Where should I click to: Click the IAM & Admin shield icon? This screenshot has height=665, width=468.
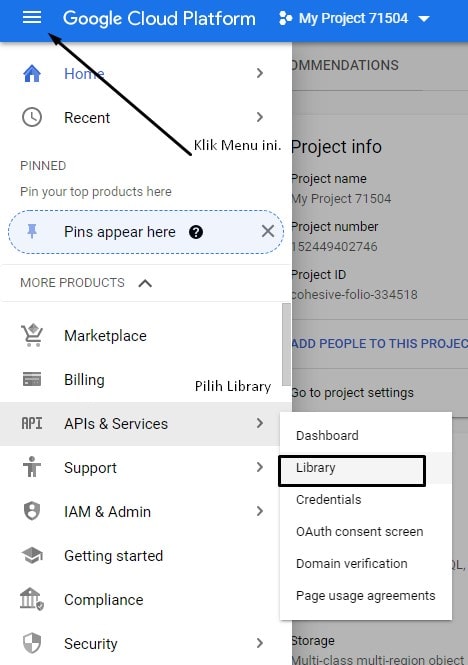(x=32, y=511)
